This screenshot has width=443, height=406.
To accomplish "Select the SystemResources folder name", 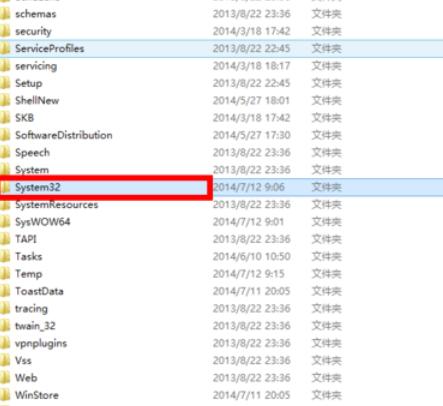I will [57, 205].
